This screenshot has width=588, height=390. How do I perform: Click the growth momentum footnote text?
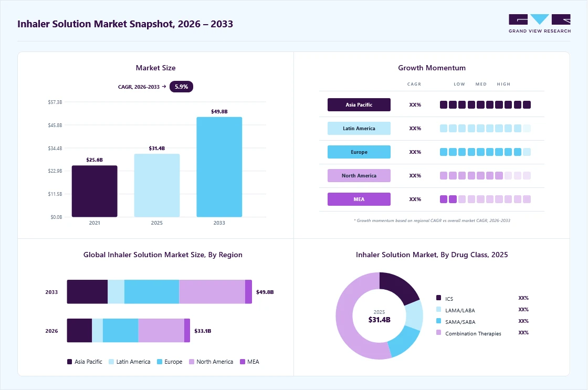coord(432,220)
